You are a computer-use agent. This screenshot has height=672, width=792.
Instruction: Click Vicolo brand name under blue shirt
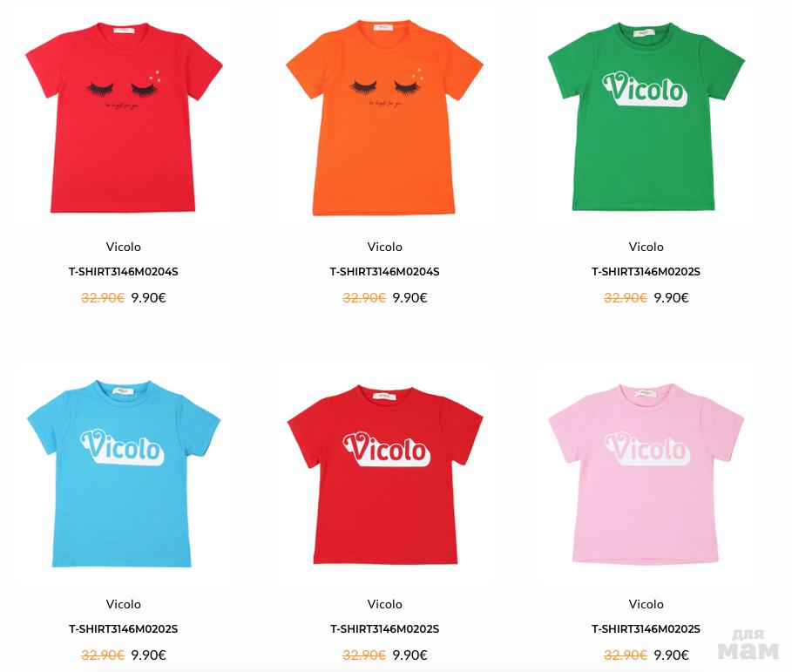point(123,604)
